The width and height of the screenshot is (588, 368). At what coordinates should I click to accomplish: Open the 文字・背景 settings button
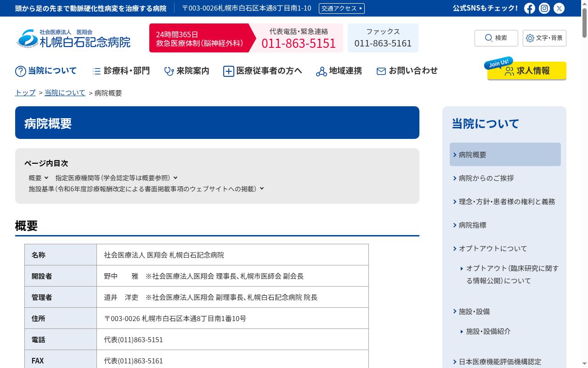(544, 38)
